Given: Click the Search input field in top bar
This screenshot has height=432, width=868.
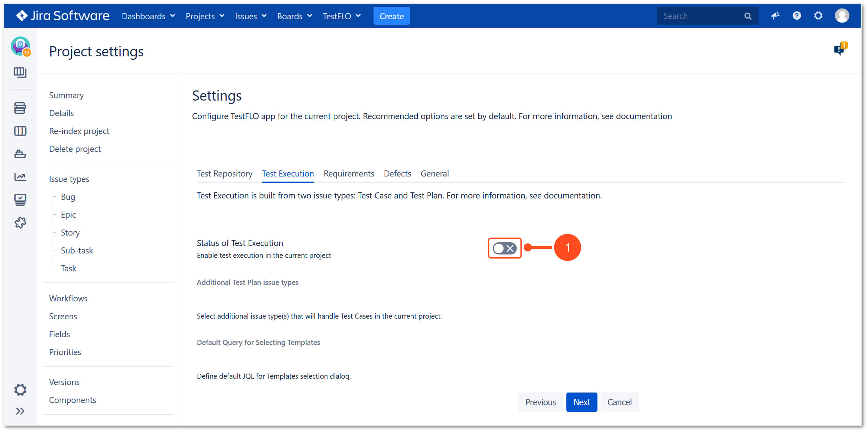Looking at the screenshot, I should [700, 16].
